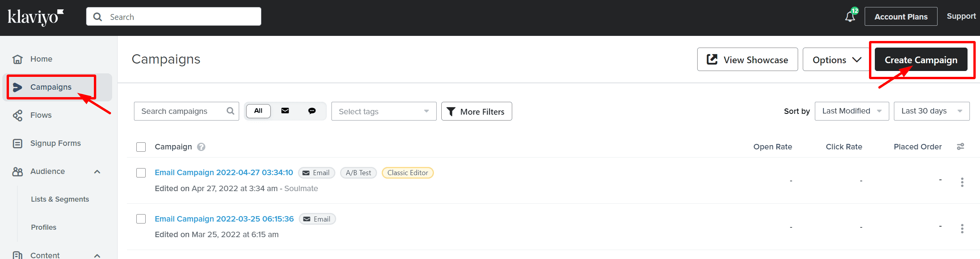Screen dimensions: 980x259
Task: Click the Campaign column help icon
Action: pos(201,147)
